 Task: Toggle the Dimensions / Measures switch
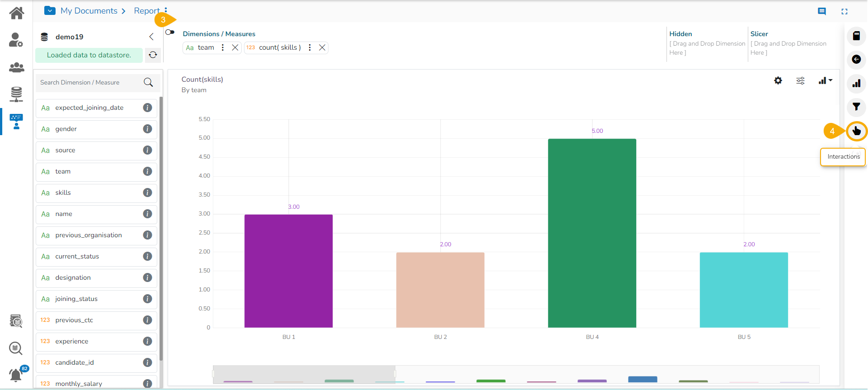(170, 32)
